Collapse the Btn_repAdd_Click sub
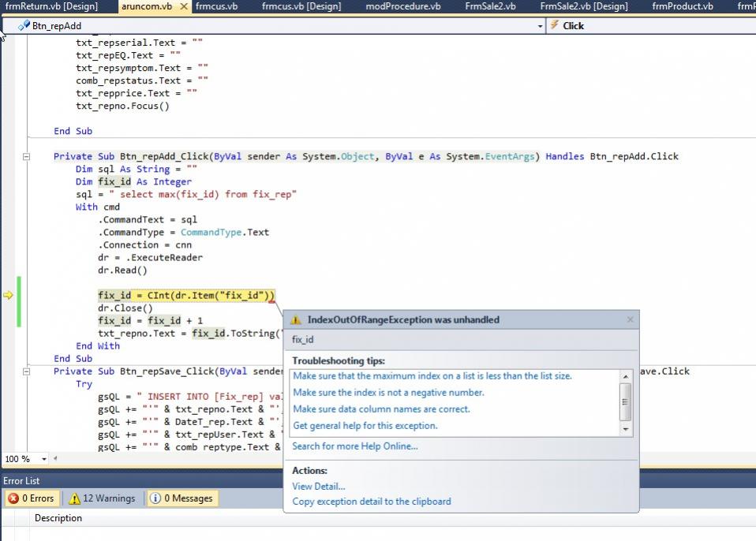The image size is (756, 541). (26, 157)
